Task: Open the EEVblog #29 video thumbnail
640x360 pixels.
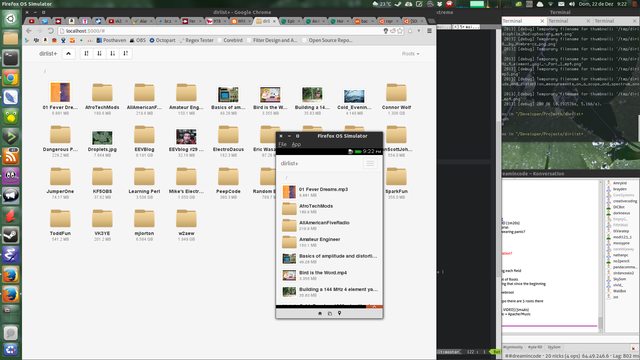Action: [186, 138]
